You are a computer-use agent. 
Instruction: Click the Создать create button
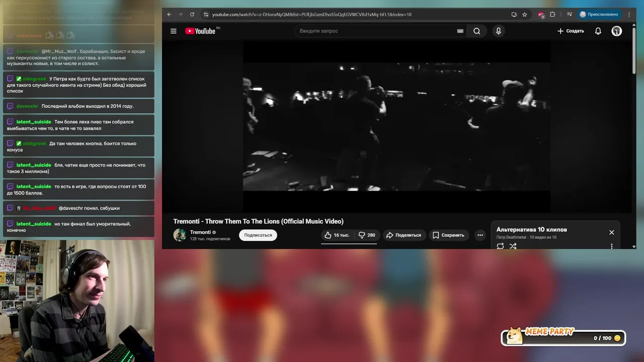click(x=571, y=31)
